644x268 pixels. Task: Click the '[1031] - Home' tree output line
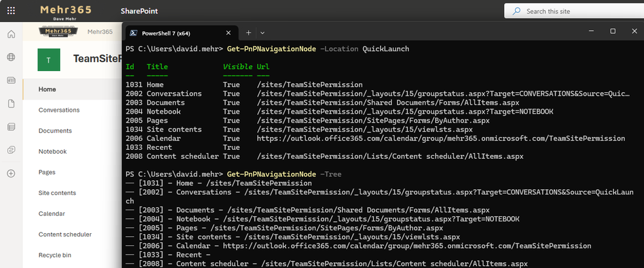[x=219, y=183]
